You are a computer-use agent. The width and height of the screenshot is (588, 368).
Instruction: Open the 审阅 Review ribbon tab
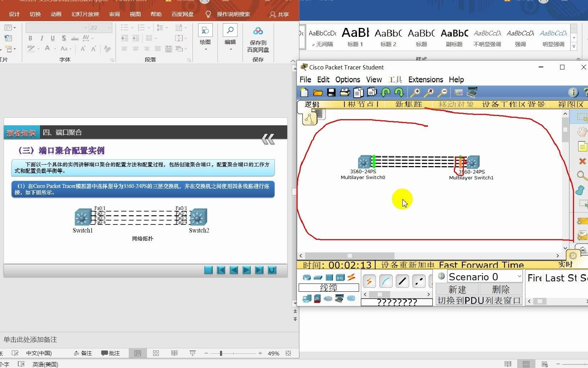(114, 14)
